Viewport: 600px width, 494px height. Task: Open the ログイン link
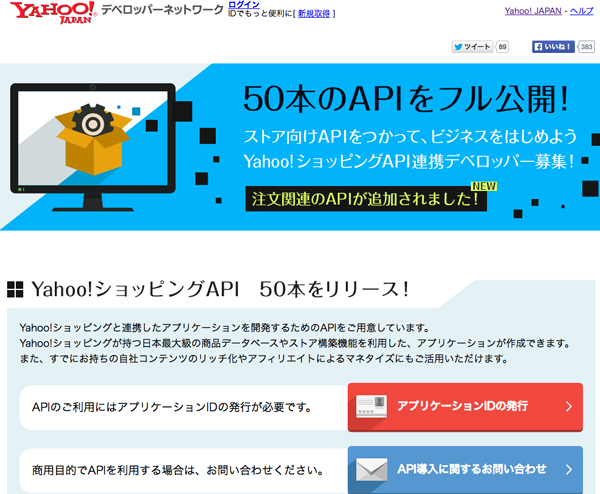coord(244,5)
